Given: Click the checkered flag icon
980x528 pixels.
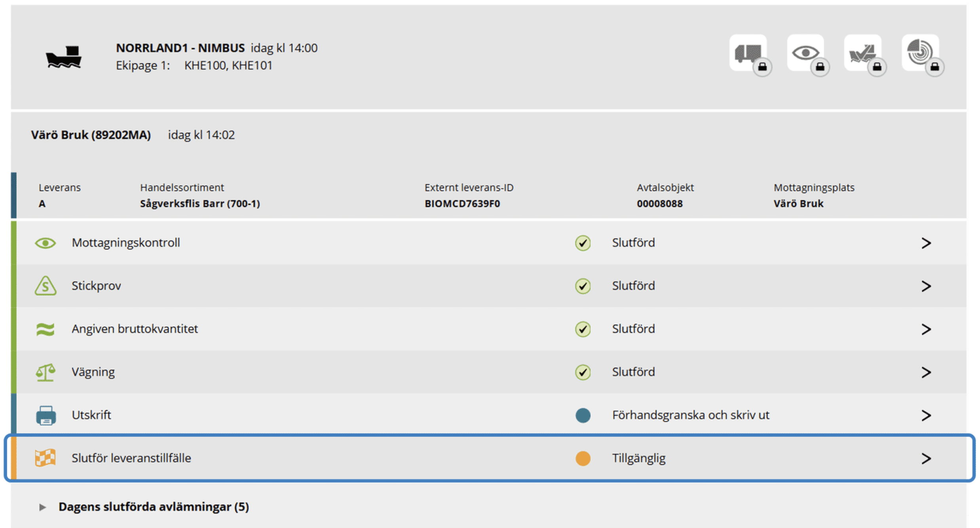Looking at the screenshot, I should (46, 458).
